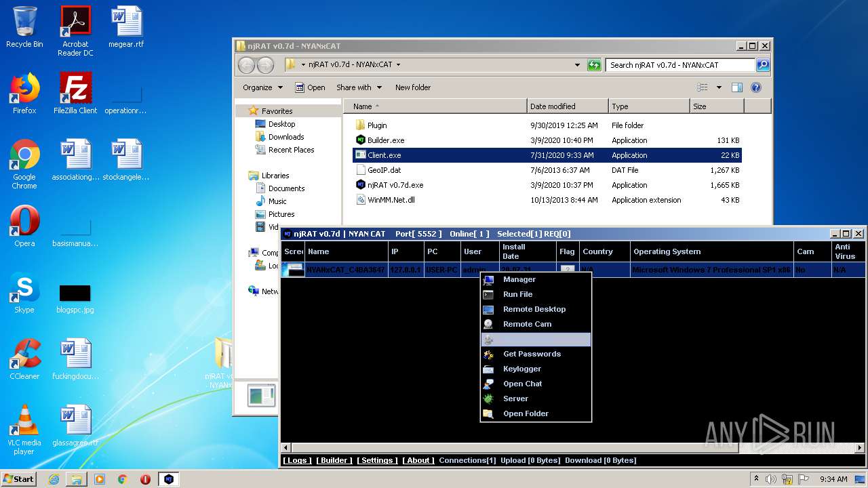The width and height of the screenshot is (868, 488).
Task: Click Explorer Forward navigation button
Action: pos(266,65)
